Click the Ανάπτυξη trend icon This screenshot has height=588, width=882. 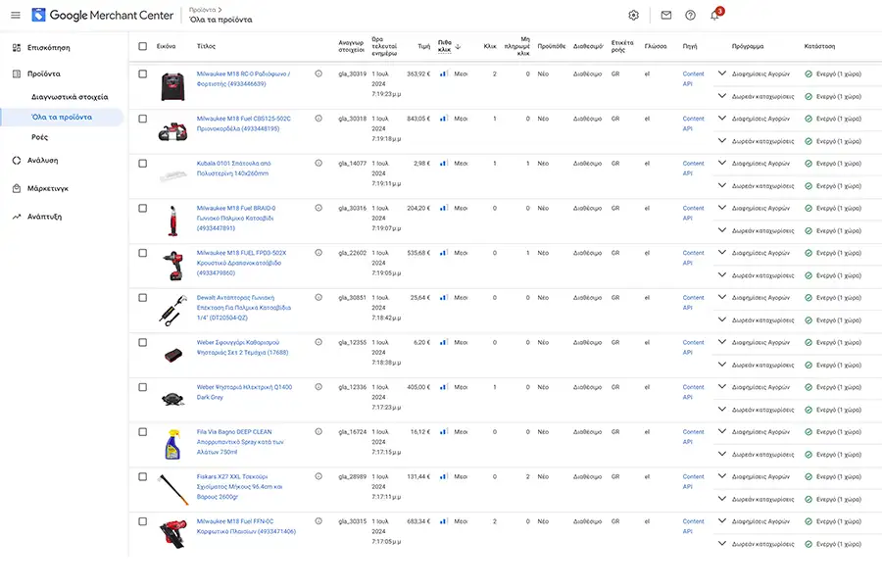coord(17,217)
